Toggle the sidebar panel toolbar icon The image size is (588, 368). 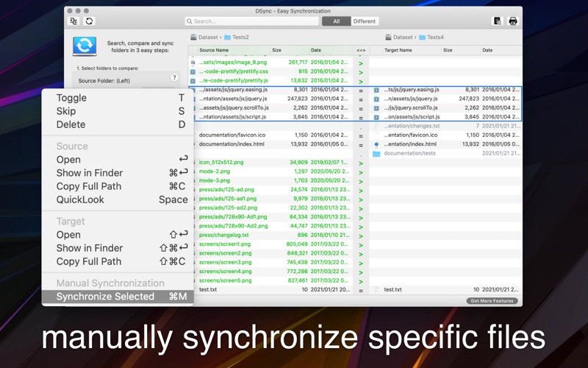click(x=73, y=21)
